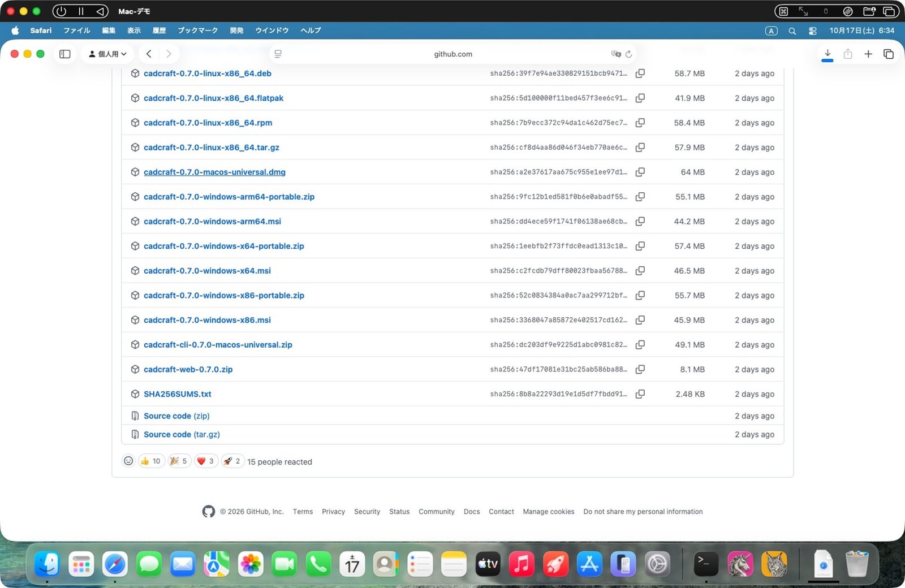Download cadcraft-0.7.0-linux-x86_64.flatpak

click(213, 98)
